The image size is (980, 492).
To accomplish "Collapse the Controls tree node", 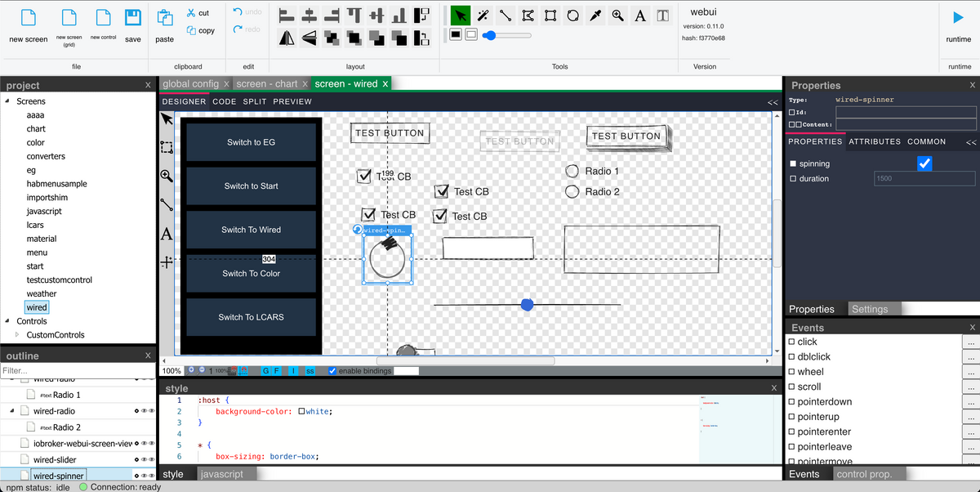I will click(x=7, y=321).
